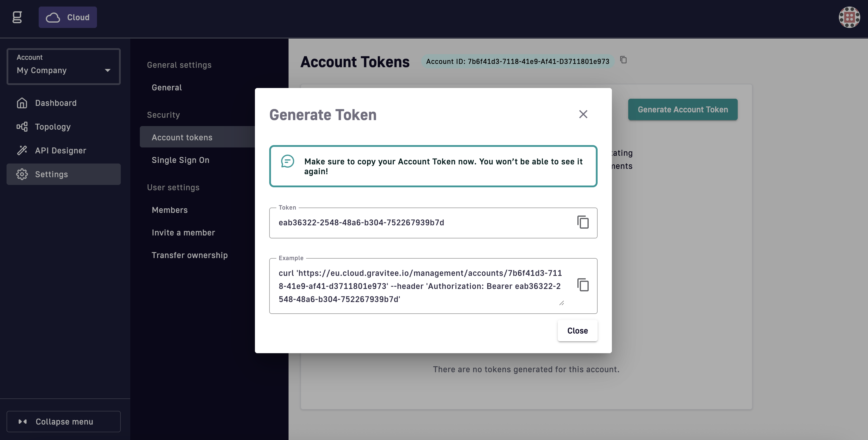This screenshot has height=440, width=868.
Task: Go to Single Sign On settings
Action: point(180,160)
